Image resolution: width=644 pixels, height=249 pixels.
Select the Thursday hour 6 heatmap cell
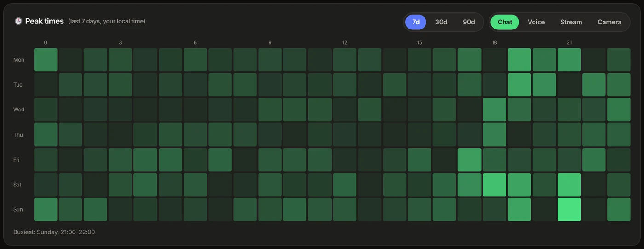[x=195, y=134]
